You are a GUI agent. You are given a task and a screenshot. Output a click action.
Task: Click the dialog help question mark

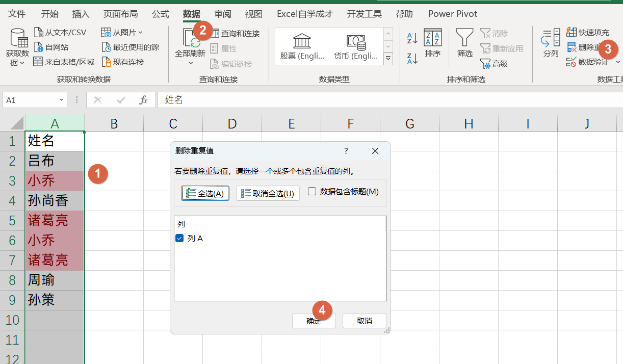346,151
